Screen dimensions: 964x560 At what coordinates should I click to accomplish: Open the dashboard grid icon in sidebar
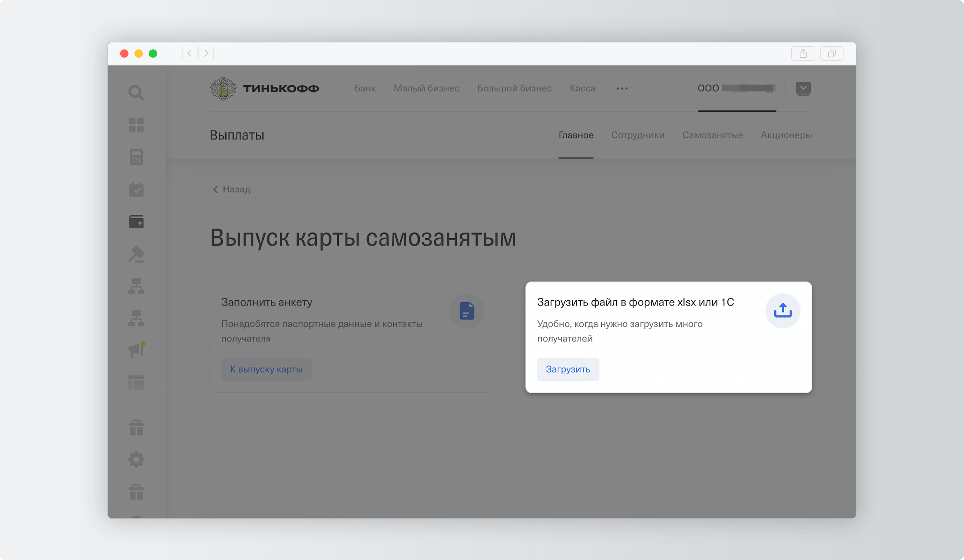tap(136, 125)
